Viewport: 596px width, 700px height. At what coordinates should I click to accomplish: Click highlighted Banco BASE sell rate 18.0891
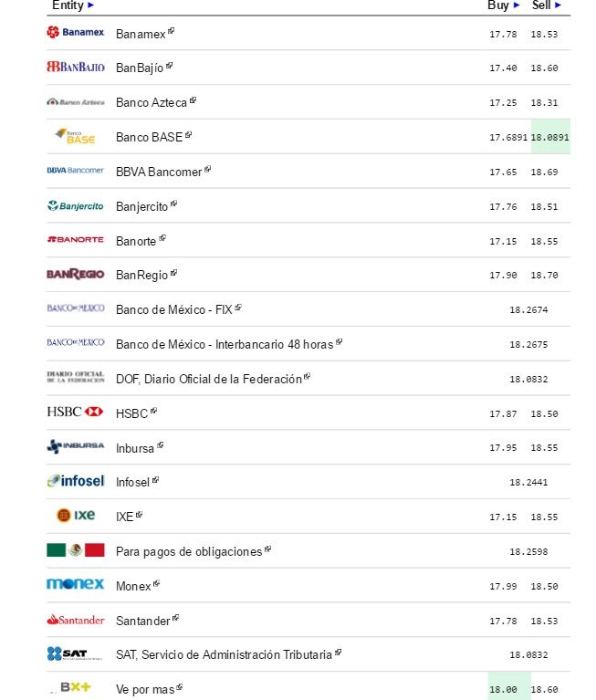click(550, 137)
